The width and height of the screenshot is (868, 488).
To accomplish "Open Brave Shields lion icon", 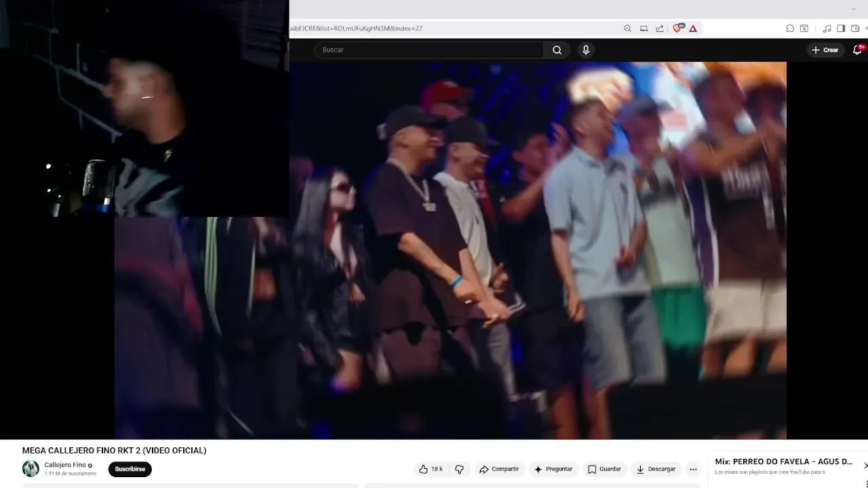I will click(x=677, y=28).
